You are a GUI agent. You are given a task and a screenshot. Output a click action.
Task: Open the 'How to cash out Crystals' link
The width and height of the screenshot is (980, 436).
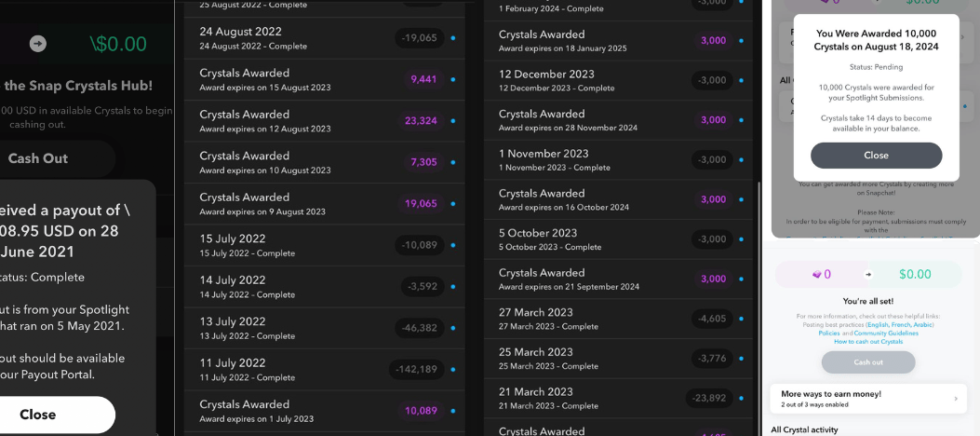pyautogui.click(x=867, y=342)
